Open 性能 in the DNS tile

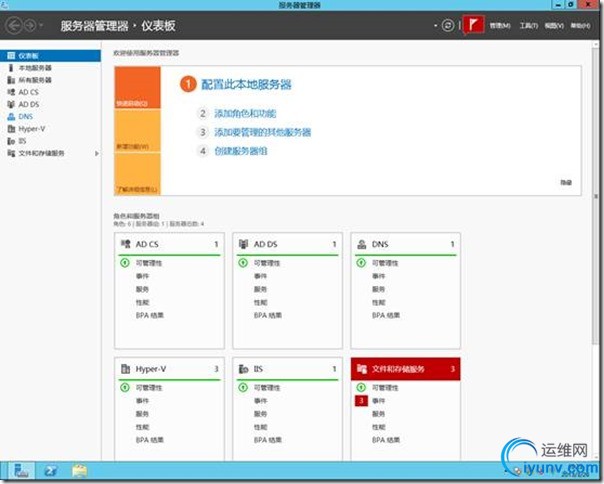(378, 302)
